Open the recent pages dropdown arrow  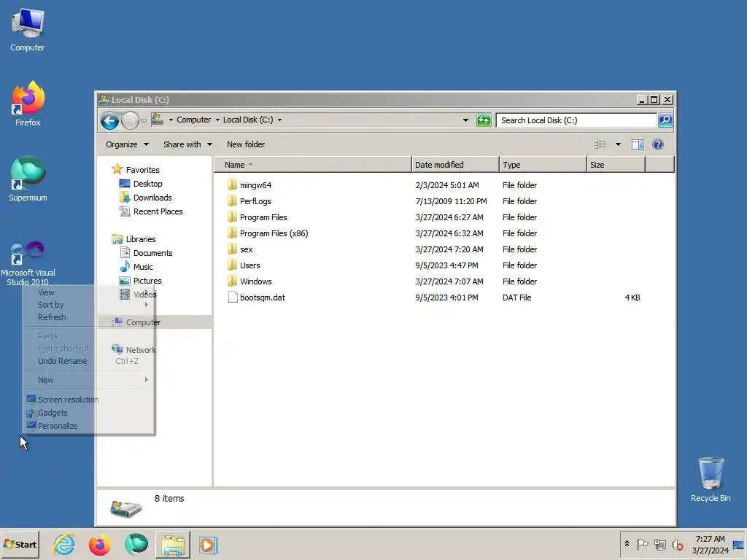pos(144,121)
